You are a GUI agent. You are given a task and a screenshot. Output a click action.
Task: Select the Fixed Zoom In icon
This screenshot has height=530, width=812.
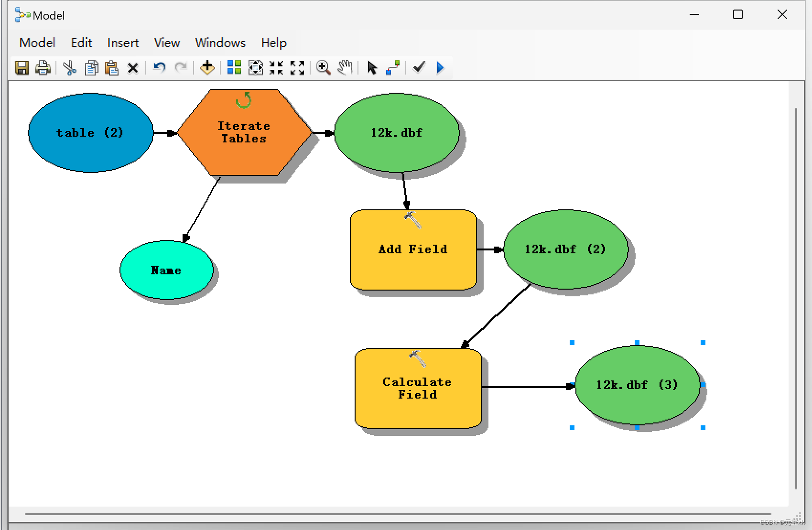point(276,67)
